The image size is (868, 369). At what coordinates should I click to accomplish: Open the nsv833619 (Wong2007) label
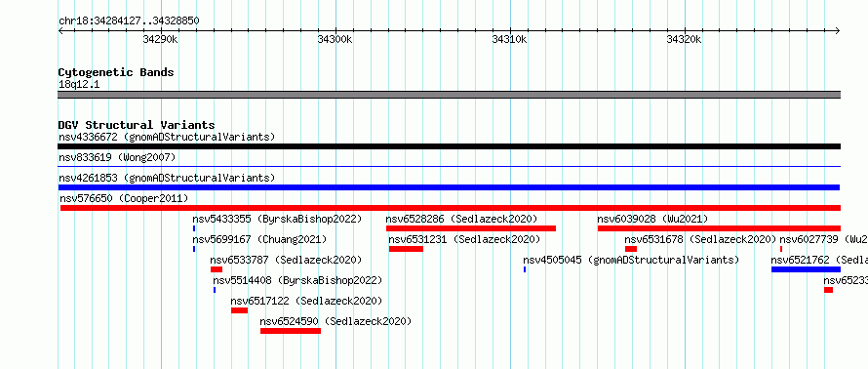(x=117, y=158)
